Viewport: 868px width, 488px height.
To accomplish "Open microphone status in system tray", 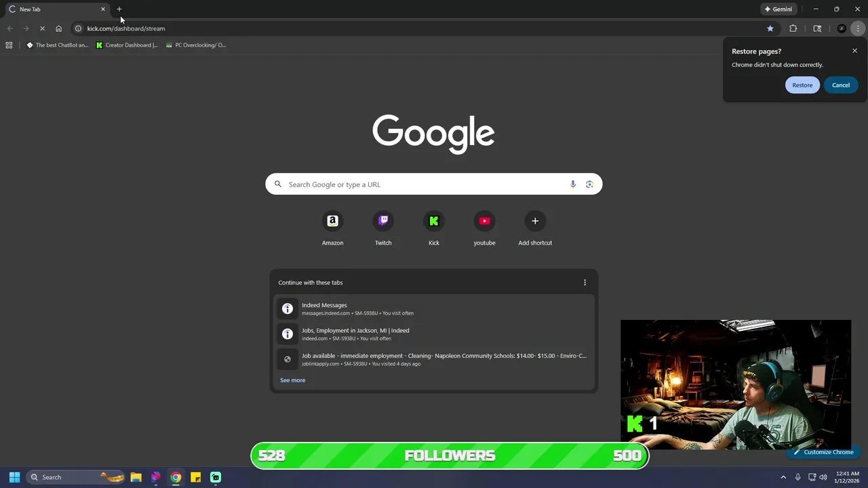I will point(797,477).
